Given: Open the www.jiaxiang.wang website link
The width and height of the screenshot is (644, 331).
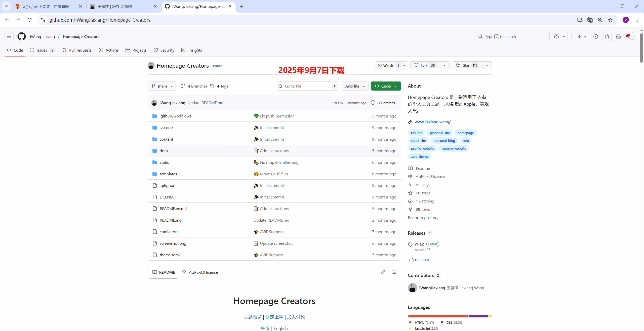Looking at the screenshot, I should click(433, 122).
